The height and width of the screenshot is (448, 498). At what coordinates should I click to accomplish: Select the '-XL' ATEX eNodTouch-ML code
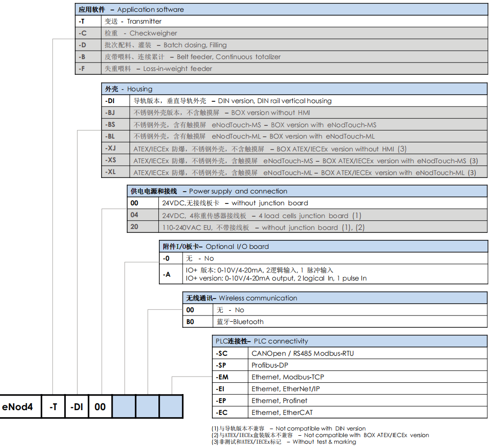tap(115, 172)
